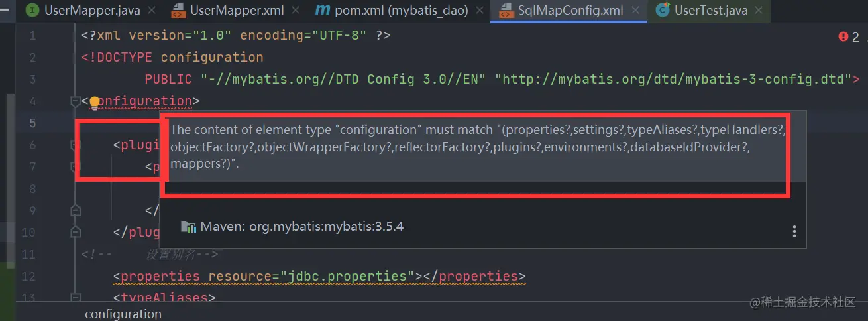Toggle the fold end marker at line 10

pyautogui.click(x=75, y=233)
